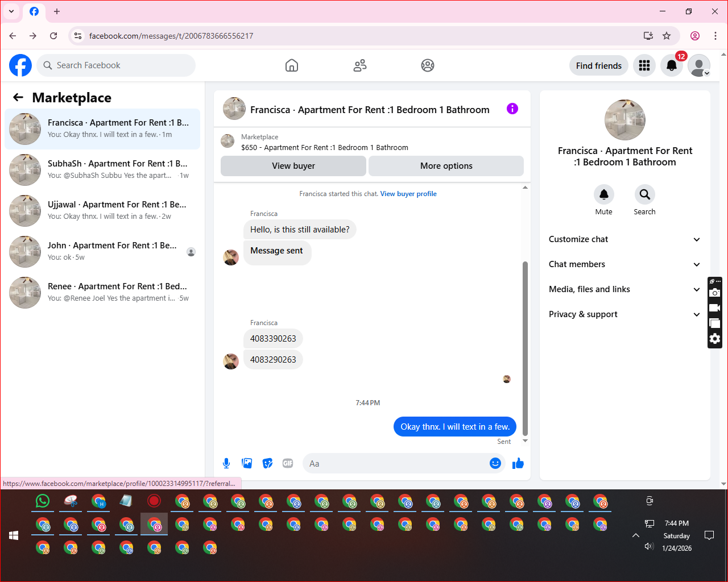Open the Windows notification center
This screenshot has height=582, width=728.
(x=709, y=535)
